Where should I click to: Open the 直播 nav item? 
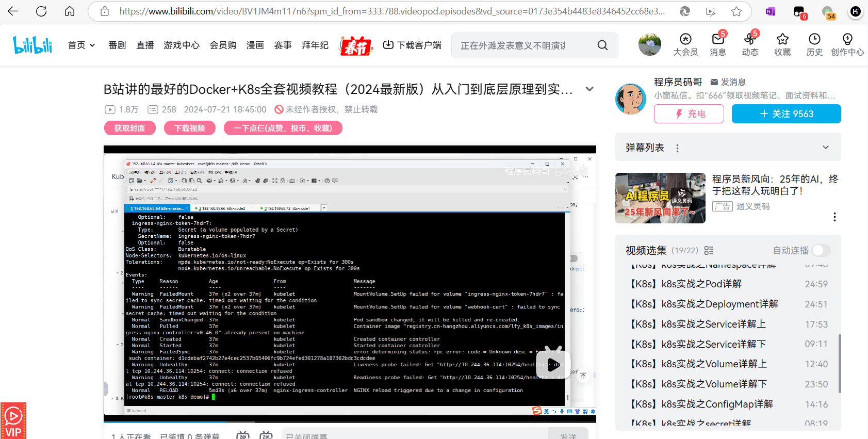tap(145, 45)
